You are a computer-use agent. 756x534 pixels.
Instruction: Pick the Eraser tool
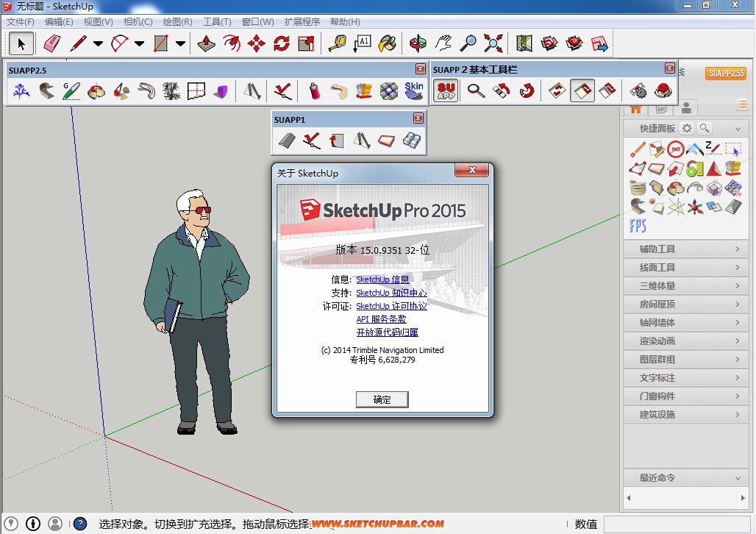(51, 43)
